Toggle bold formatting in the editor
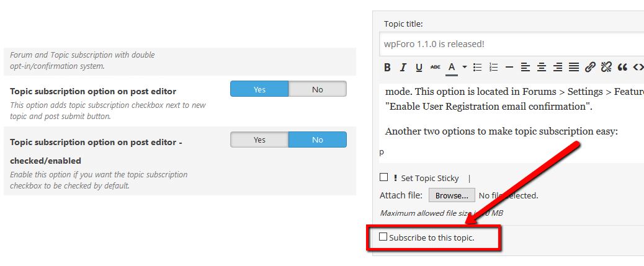Screen dimensions: 644x266 coord(387,67)
